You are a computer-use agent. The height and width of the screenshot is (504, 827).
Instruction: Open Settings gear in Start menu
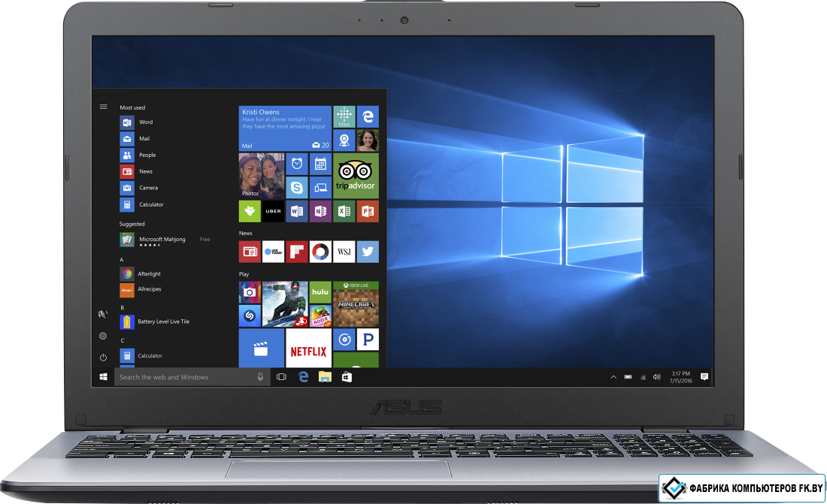tap(103, 336)
